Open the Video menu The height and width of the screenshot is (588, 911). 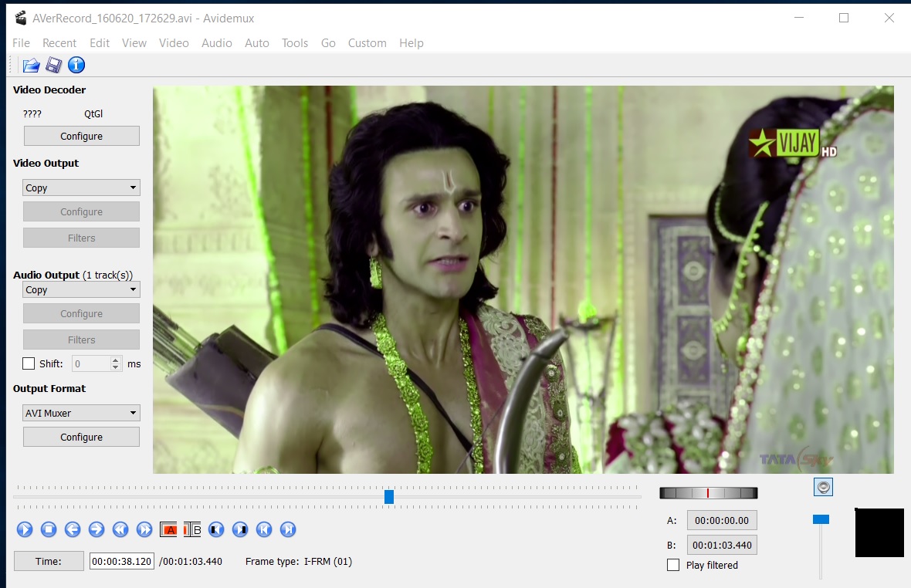pos(174,43)
